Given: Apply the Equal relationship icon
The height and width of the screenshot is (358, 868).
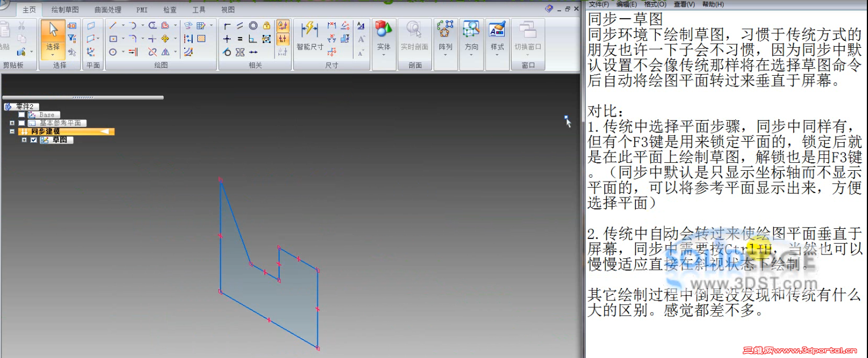Looking at the screenshot, I should [x=239, y=39].
